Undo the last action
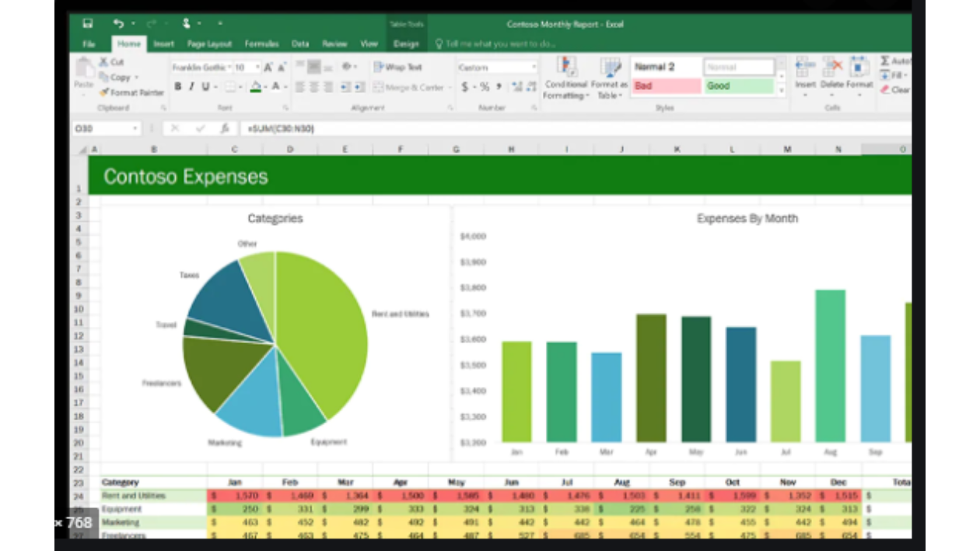Screen dimensions: 980x551 tap(118, 24)
